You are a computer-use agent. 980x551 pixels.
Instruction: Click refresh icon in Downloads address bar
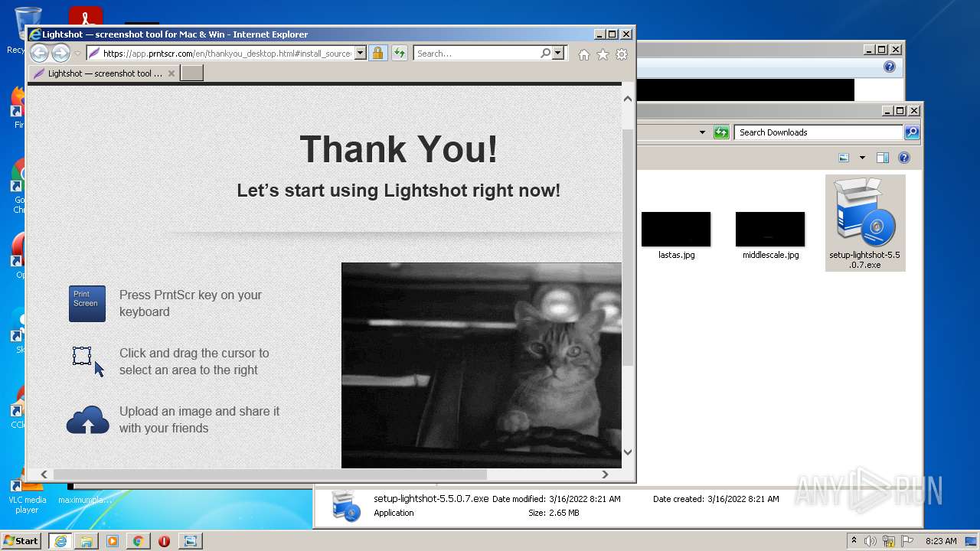tap(720, 132)
